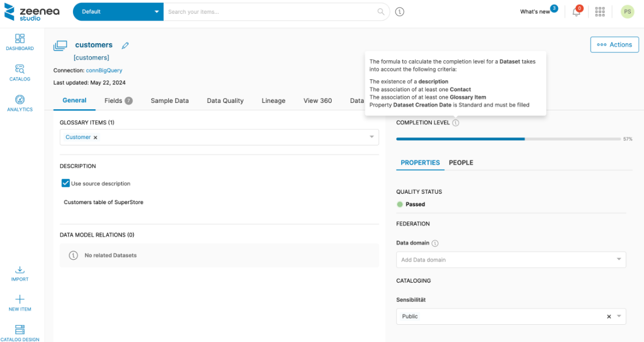Screen dimensions: 644x342
Task: Expand the Add Data domain dropdown
Action: click(x=619, y=260)
